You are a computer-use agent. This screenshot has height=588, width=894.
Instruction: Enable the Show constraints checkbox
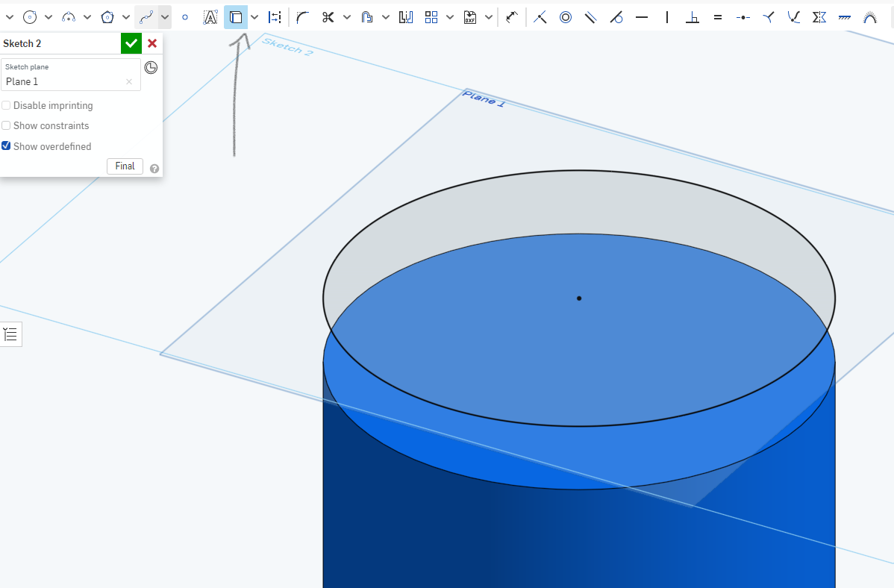(6, 125)
